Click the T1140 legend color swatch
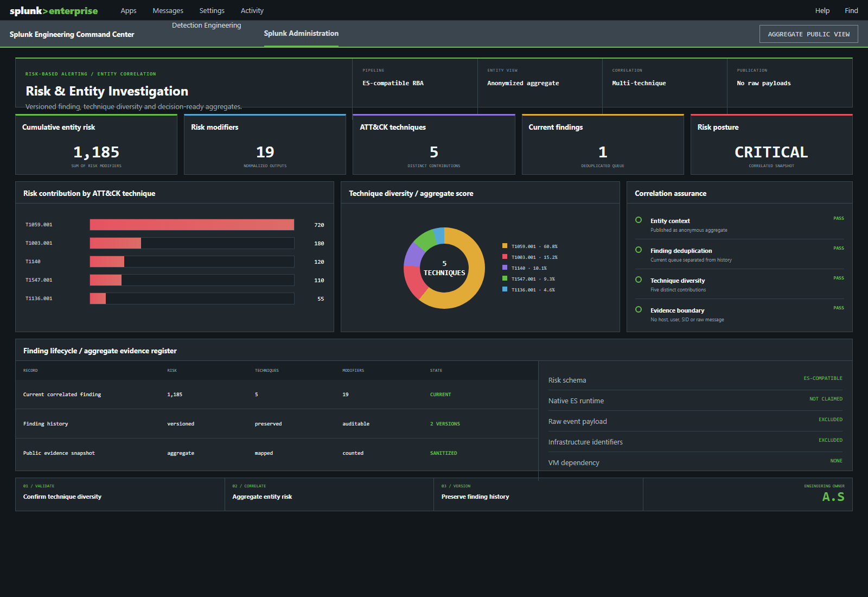This screenshot has width=868, height=597. pyautogui.click(x=505, y=268)
